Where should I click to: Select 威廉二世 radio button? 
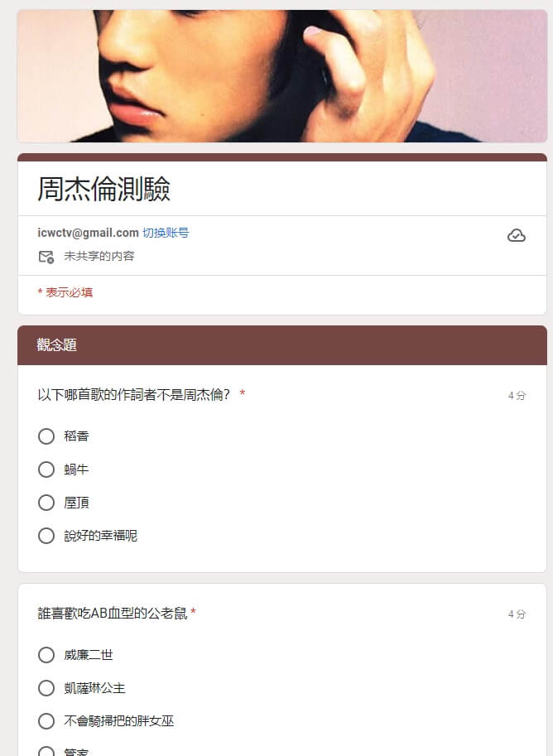pyautogui.click(x=46, y=655)
